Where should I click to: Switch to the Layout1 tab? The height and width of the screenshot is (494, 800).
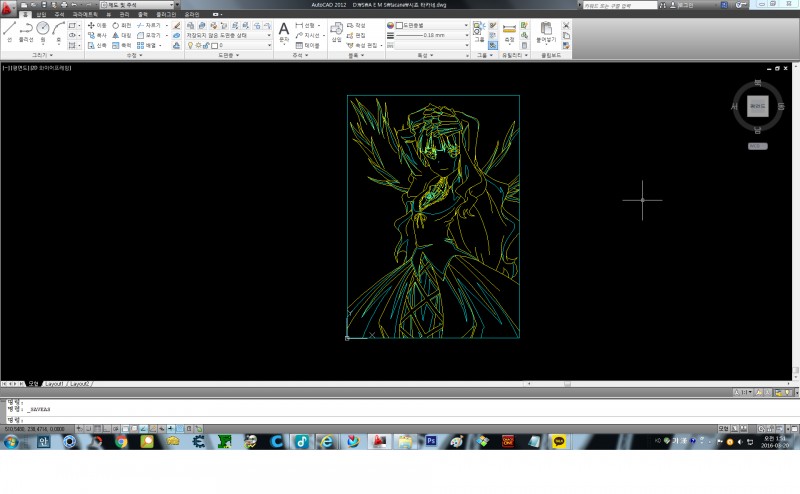click(53, 383)
